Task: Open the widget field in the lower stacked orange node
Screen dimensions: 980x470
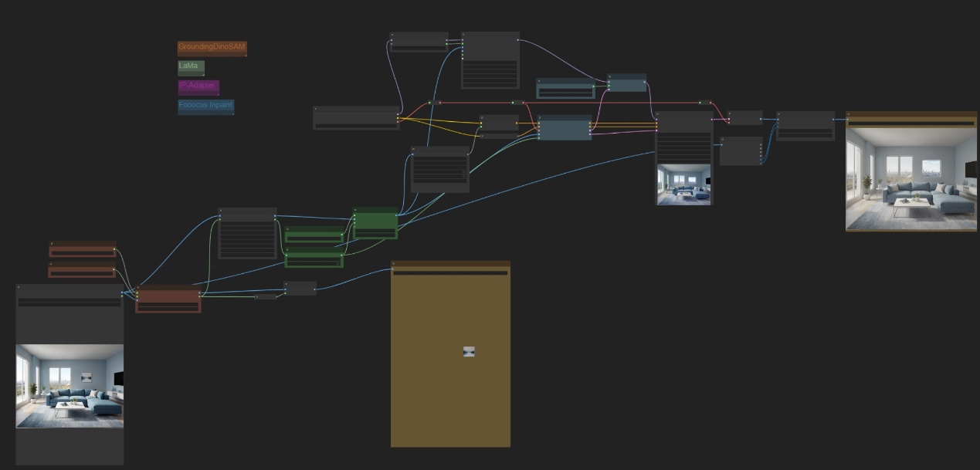Action: [x=82, y=272]
